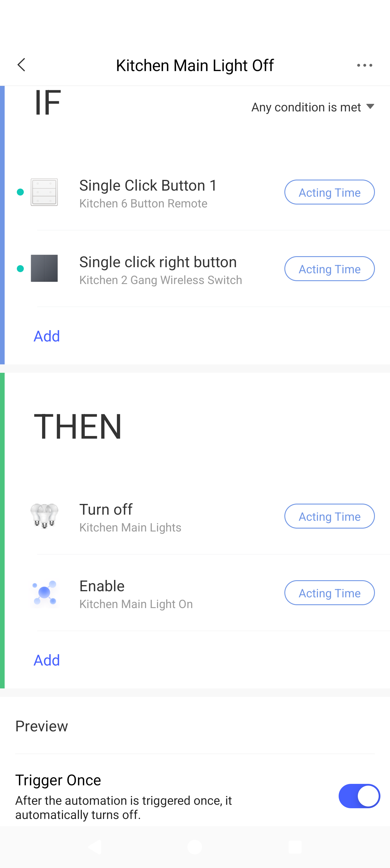Open the Single Click Button 1 condition
Screen dimensions: 390x868
(x=148, y=193)
